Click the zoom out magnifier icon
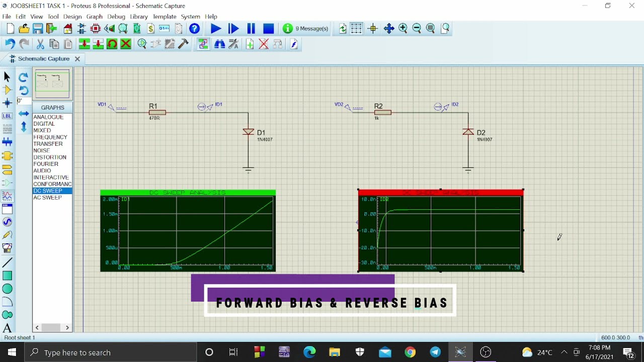This screenshot has height=362, width=644. coord(417,29)
